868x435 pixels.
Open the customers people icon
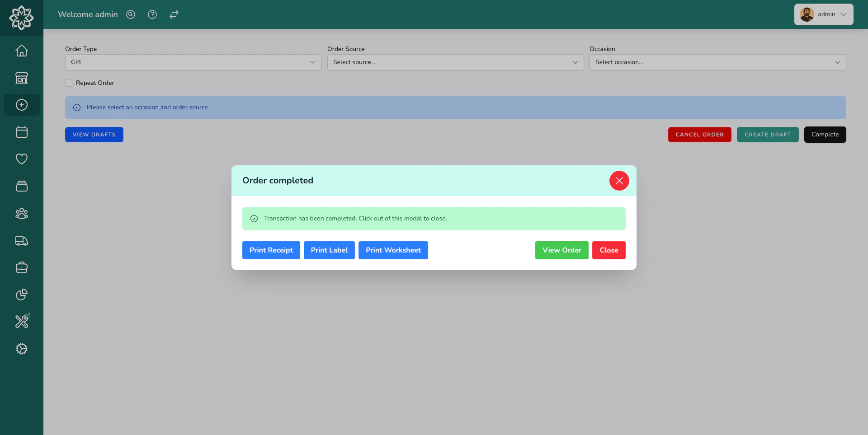[21, 214]
